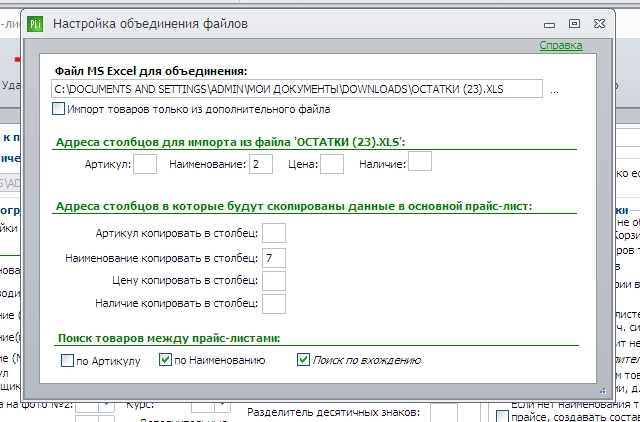
Task: Click heading Адреса столбцов для импорта из файла
Action: tap(231, 142)
